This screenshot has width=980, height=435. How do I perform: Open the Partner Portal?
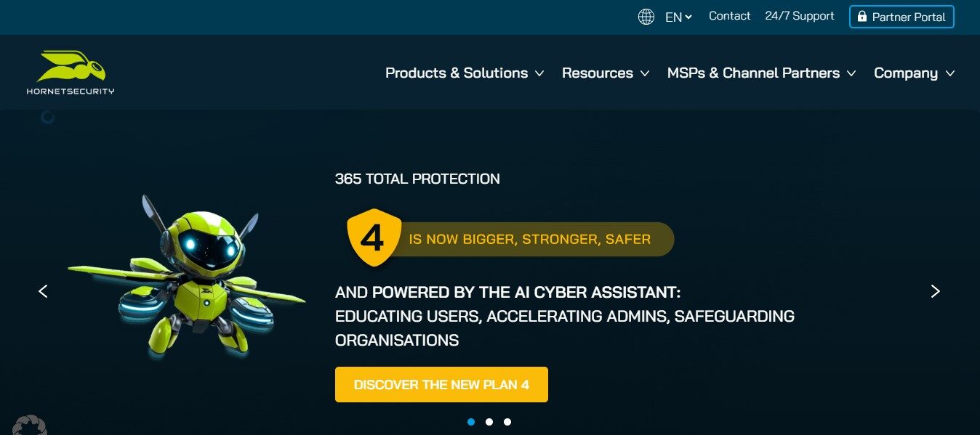[x=901, y=16]
